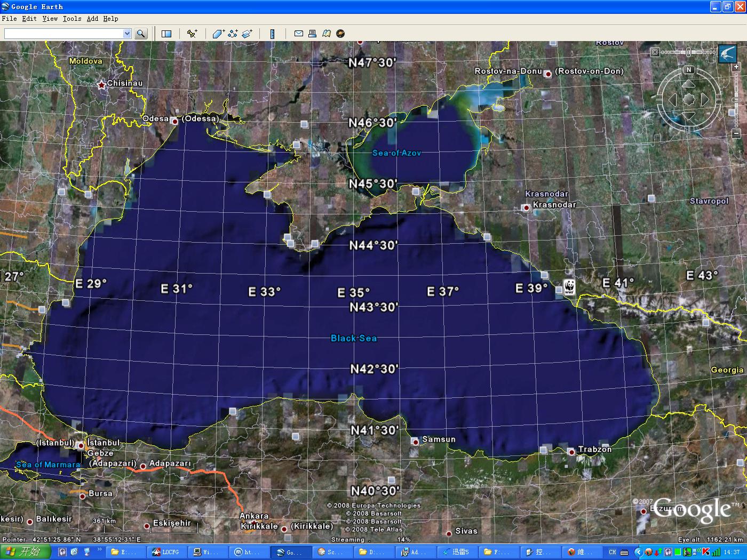Image resolution: width=747 pixels, height=560 pixels.
Task: Click the Trabzon city label
Action: point(595,449)
